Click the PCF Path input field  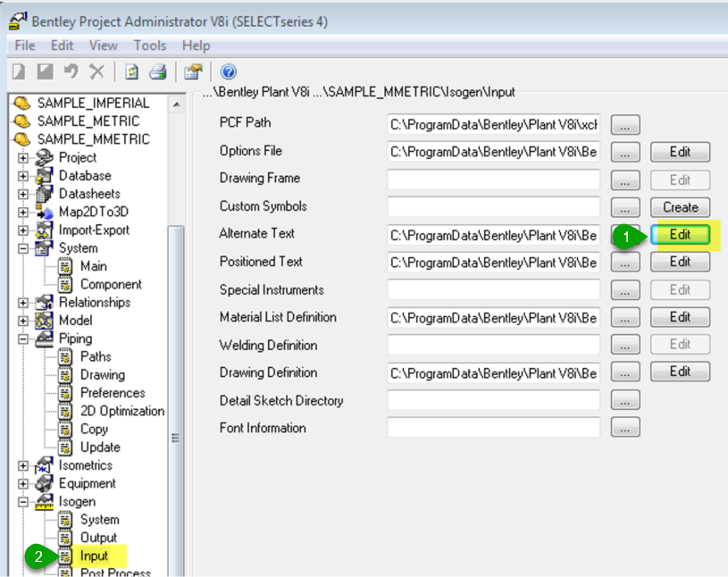494,124
